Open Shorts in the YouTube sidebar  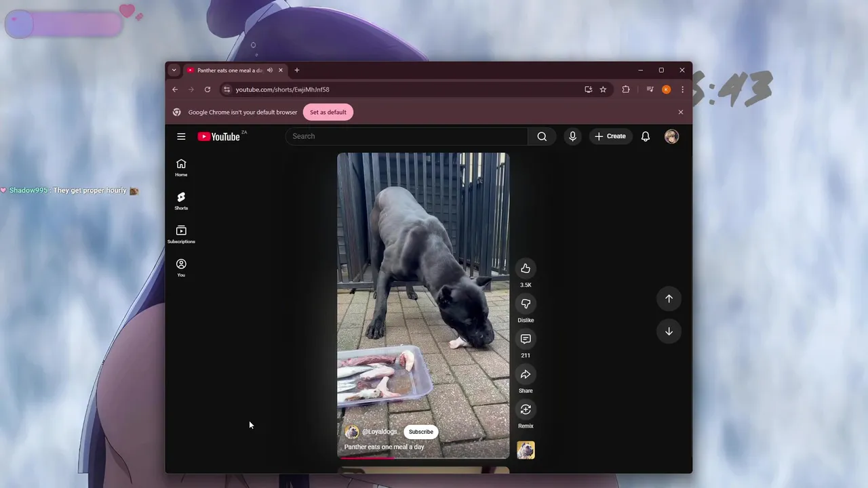(181, 201)
